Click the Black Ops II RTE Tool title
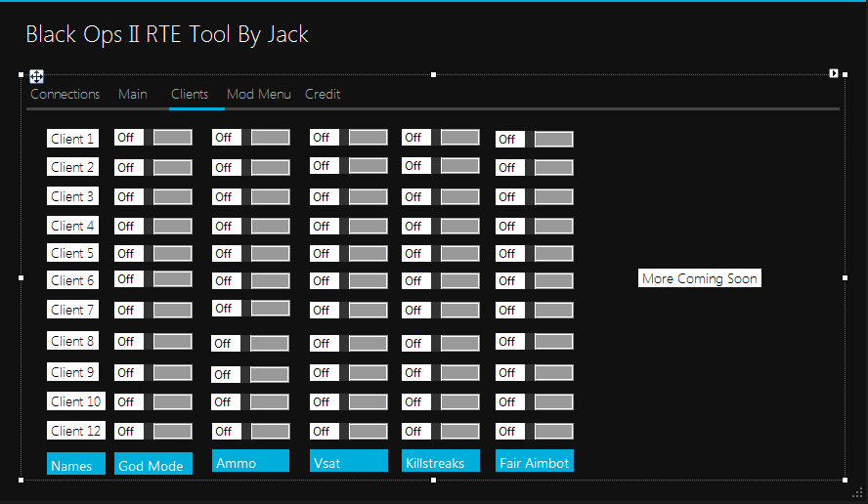This screenshot has height=504, width=868. click(x=167, y=34)
